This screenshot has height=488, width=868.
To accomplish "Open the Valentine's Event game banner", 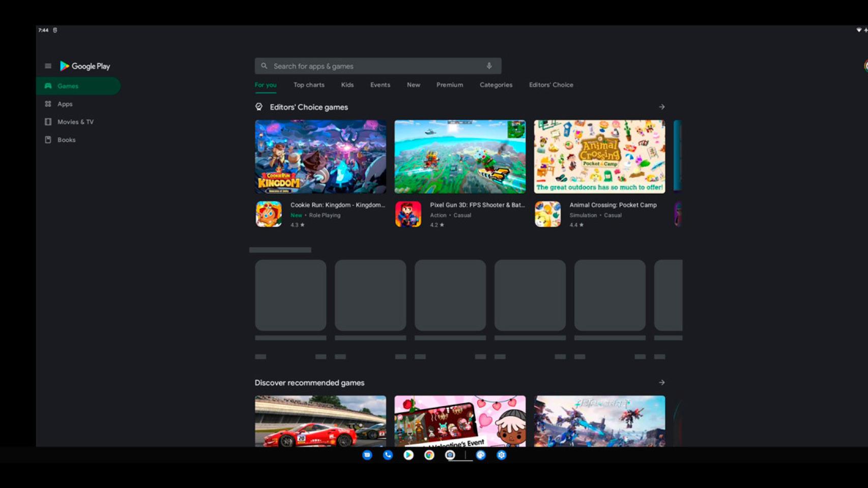I will point(460,421).
